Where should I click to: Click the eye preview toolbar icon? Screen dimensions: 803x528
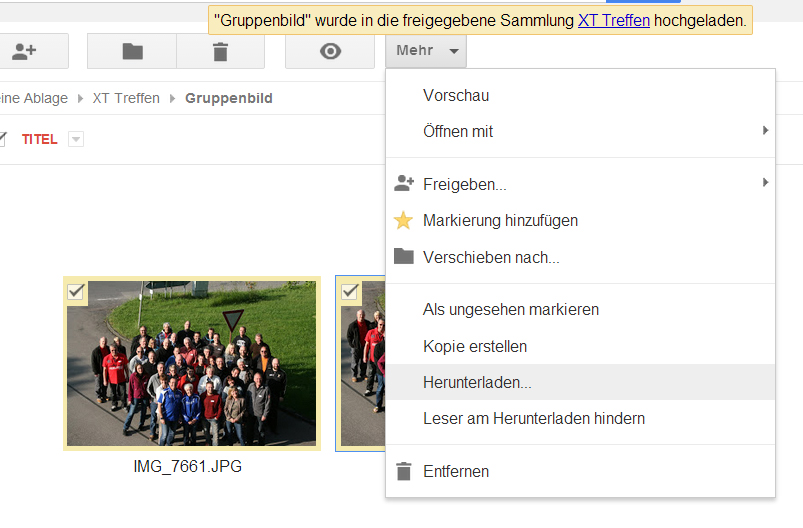330,51
